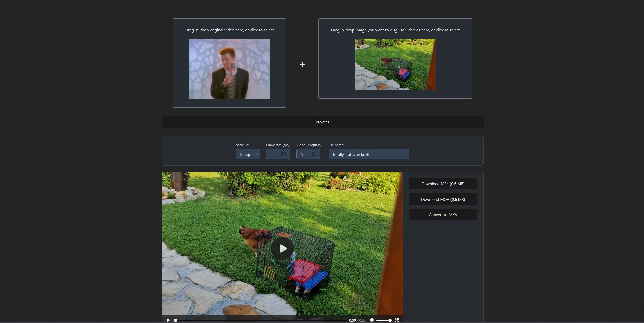644x323 pixels.
Task: Click the File name text field
Action: pos(369,154)
